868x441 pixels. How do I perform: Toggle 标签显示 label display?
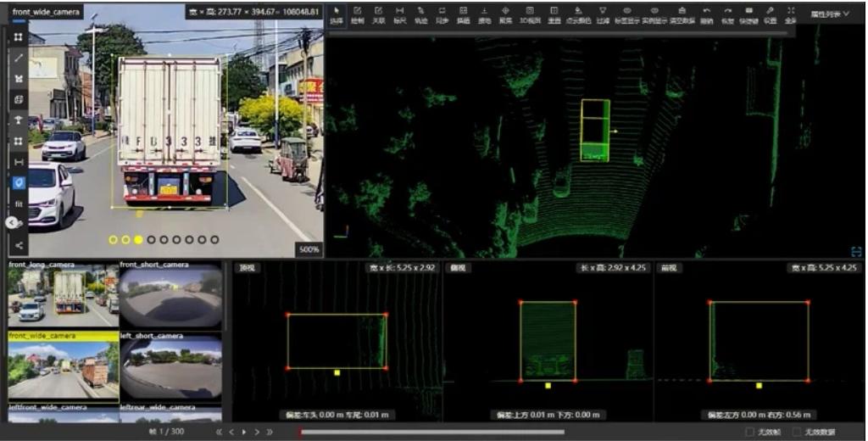click(x=626, y=15)
